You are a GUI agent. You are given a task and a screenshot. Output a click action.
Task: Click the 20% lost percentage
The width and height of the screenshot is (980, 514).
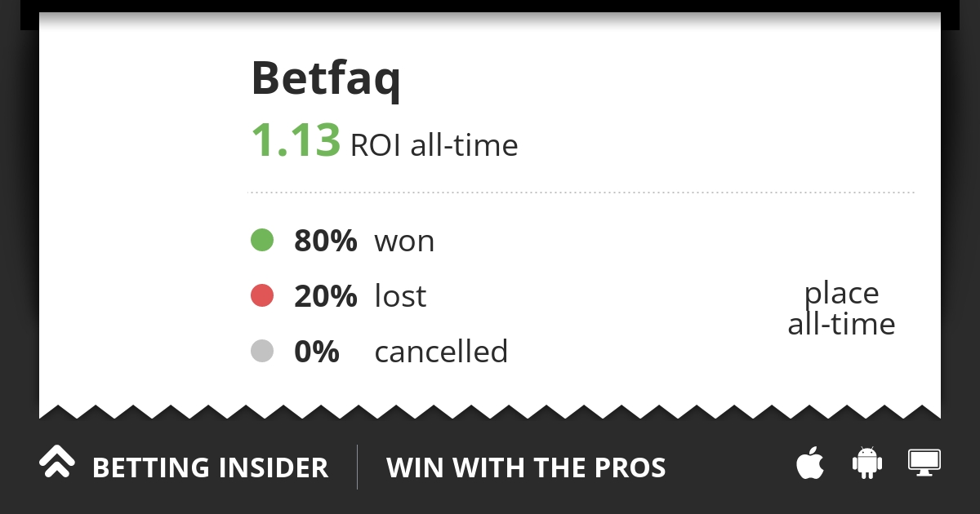click(x=326, y=296)
